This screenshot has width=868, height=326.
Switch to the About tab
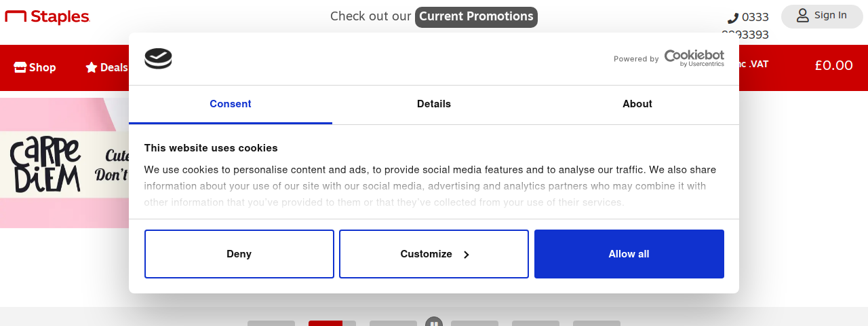(637, 104)
